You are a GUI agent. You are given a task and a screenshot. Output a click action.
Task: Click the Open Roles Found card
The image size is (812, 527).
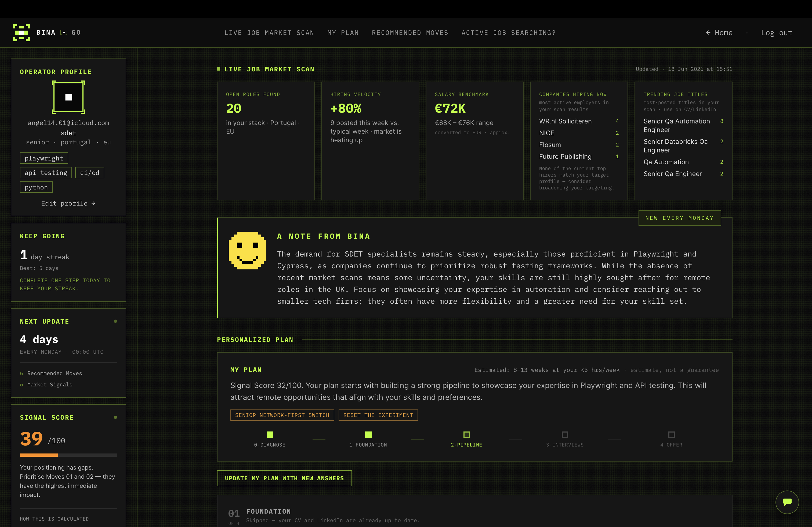coord(266,141)
